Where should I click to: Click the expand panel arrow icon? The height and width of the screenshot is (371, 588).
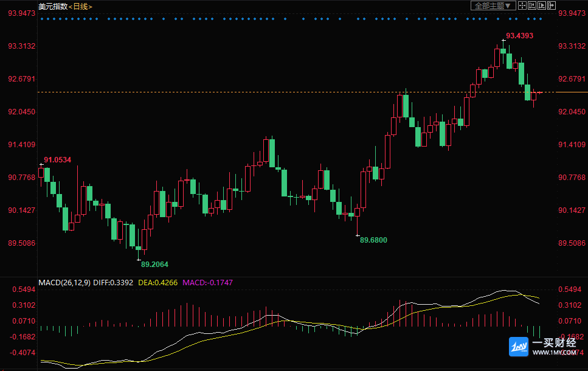pyautogui.click(x=552, y=5)
